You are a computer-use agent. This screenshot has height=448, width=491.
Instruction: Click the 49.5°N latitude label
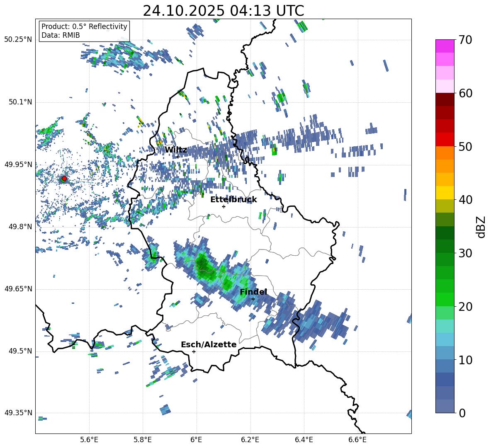click(x=20, y=351)
